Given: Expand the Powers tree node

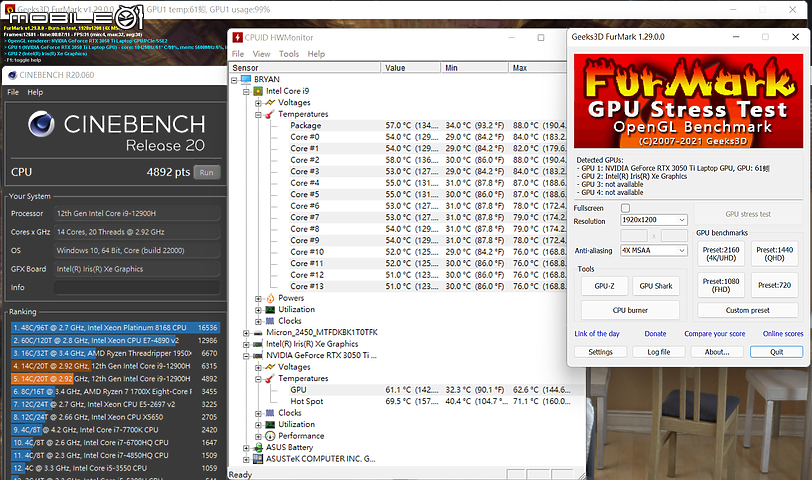Looking at the screenshot, I should (258, 298).
